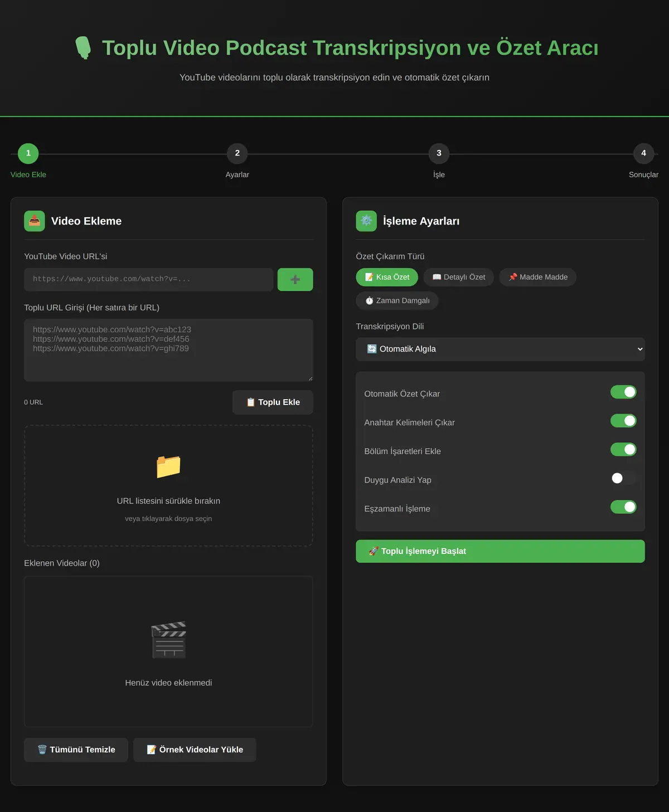Click the Toplu Ekle button
This screenshot has height=812, width=669.
273,402
